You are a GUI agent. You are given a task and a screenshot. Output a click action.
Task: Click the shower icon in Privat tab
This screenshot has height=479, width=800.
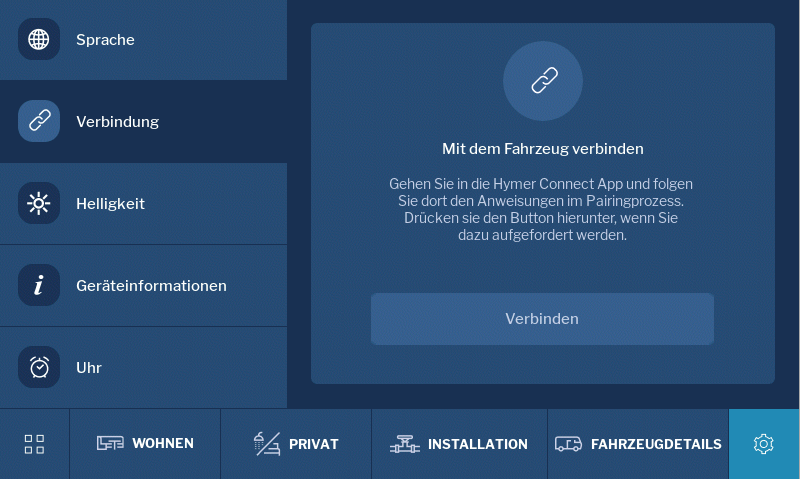[x=266, y=444]
